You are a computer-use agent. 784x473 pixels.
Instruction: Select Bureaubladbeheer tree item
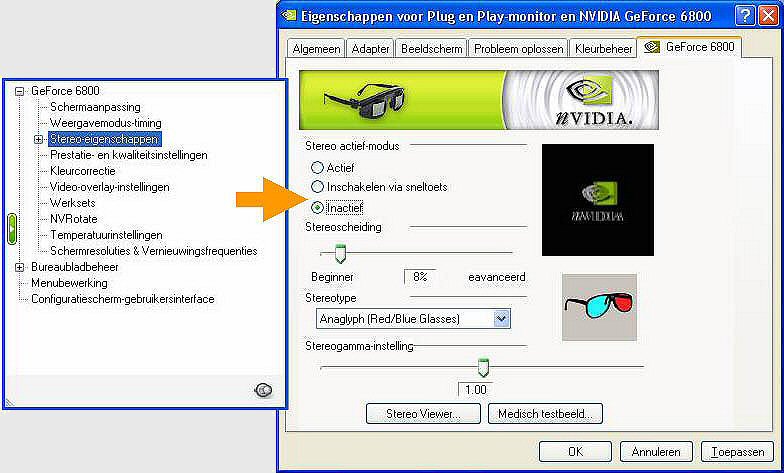point(74,267)
